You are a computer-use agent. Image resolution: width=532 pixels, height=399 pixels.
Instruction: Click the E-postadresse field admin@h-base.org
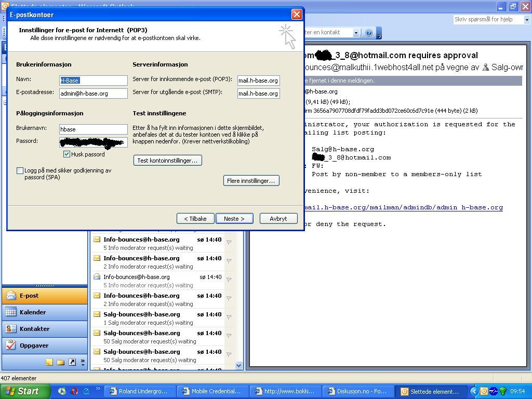pos(94,94)
